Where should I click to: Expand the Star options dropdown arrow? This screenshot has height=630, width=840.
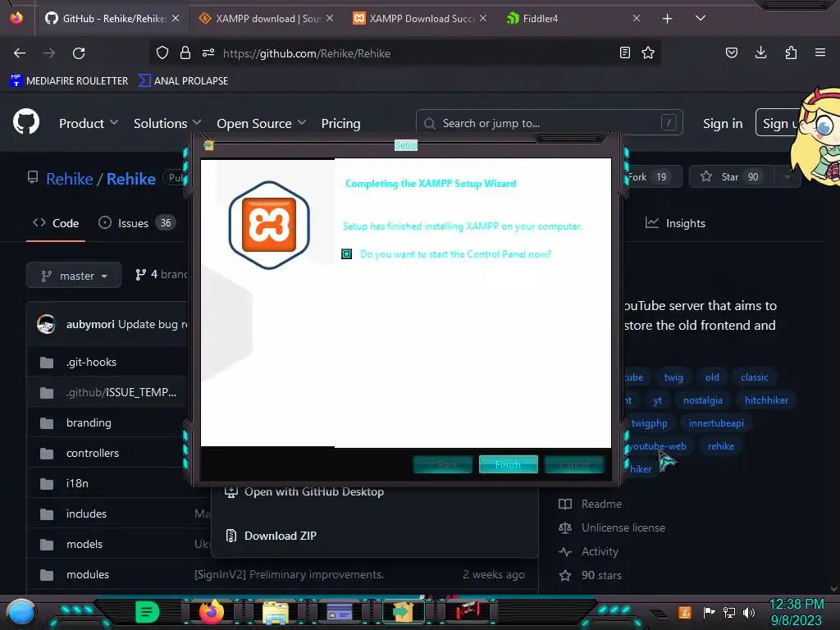787,177
